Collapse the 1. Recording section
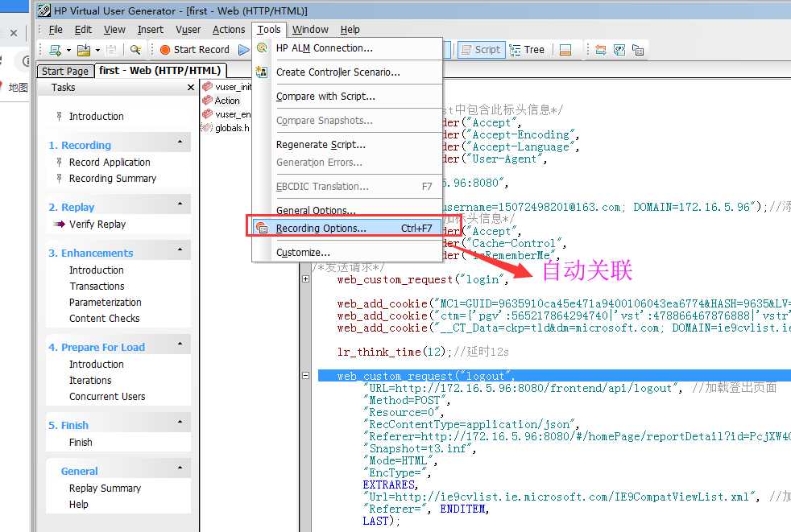This screenshot has width=791, height=532. (x=180, y=142)
